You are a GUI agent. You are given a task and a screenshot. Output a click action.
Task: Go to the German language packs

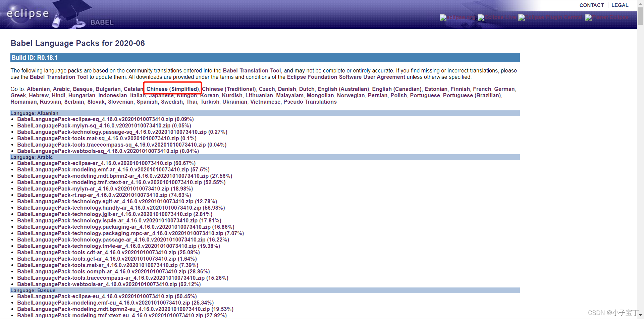(504, 89)
